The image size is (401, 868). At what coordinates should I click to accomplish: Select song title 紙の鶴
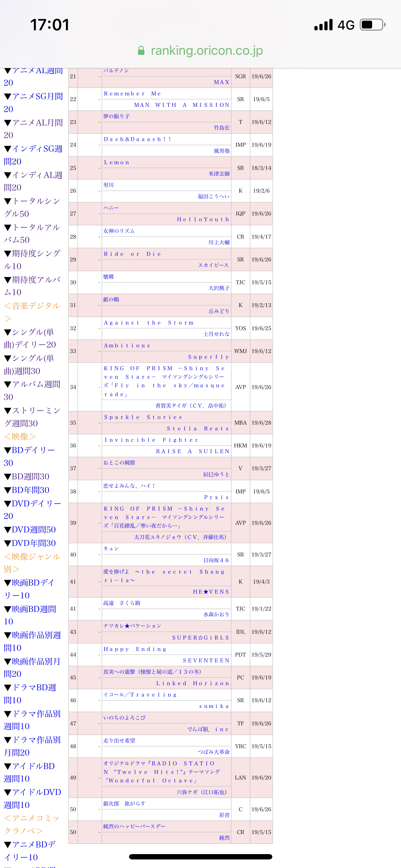click(x=111, y=299)
